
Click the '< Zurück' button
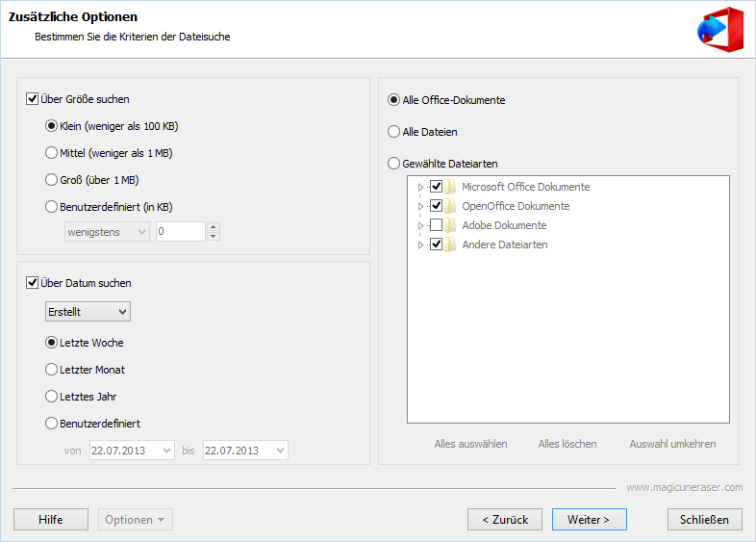click(505, 519)
